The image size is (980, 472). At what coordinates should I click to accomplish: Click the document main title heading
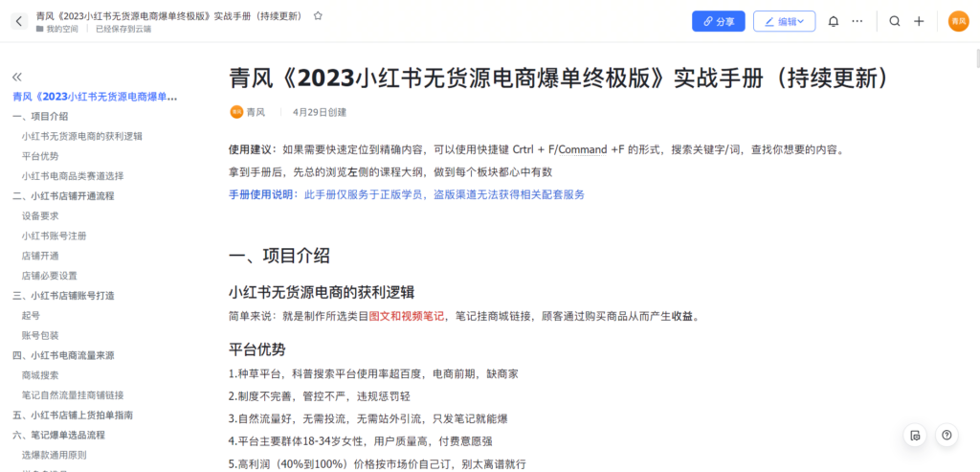[x=559, y=79]
